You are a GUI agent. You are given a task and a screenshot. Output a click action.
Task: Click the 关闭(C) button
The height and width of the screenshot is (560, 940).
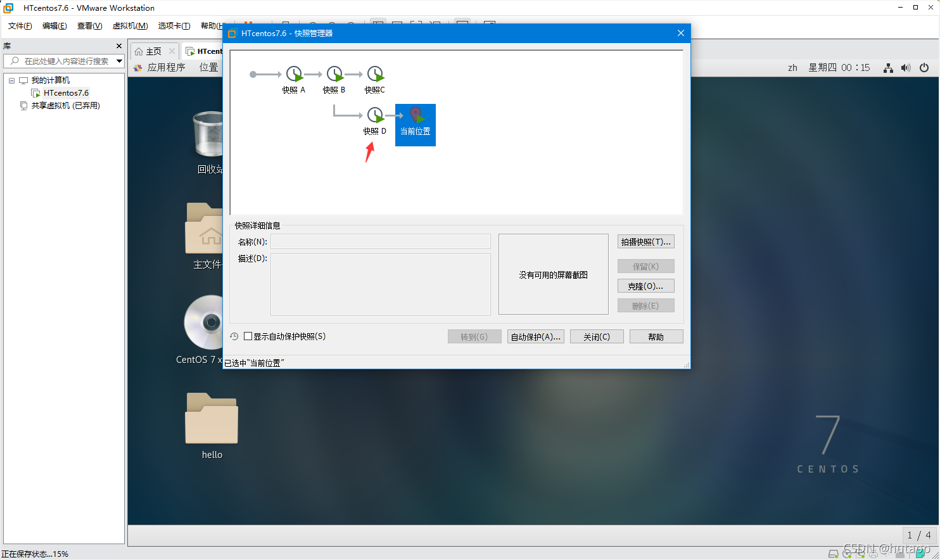pyautogui.click(x=597, y=336)
